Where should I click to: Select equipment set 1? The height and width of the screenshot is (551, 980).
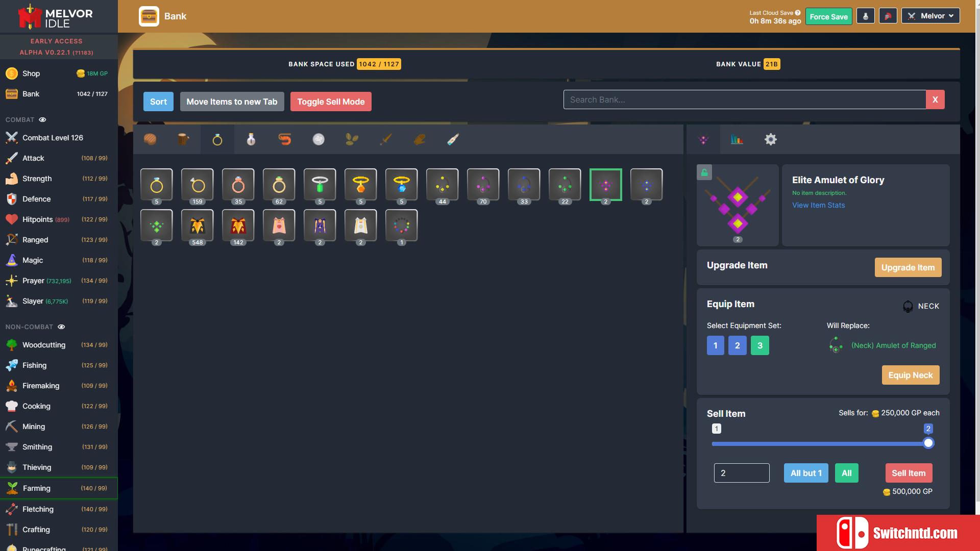click(x=716, y=345)
